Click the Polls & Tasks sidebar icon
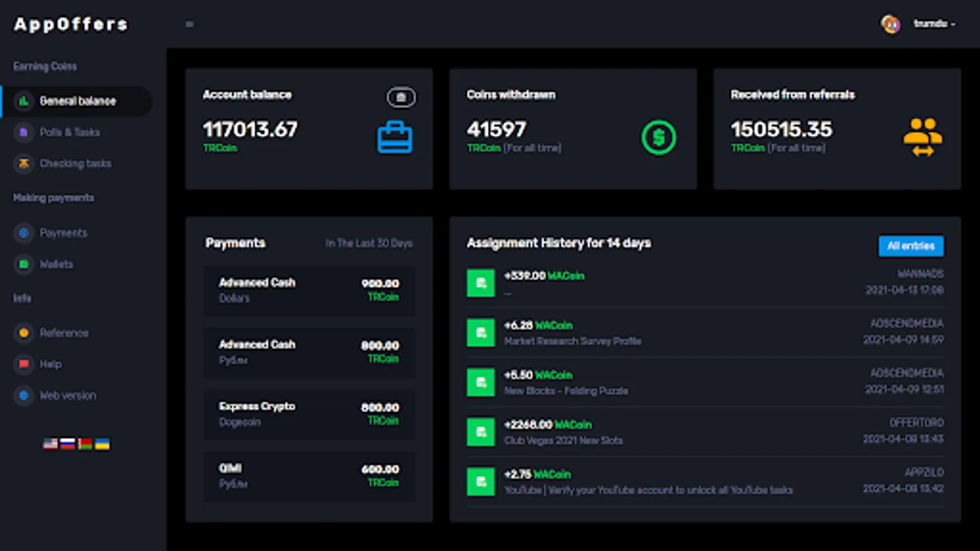 (x=24, y=132)
